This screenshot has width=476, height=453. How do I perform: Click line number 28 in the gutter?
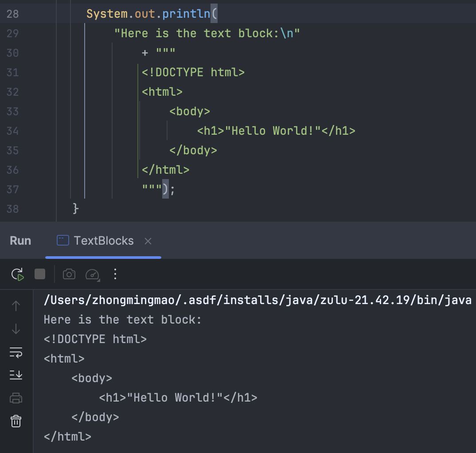[x=13, y=14]
